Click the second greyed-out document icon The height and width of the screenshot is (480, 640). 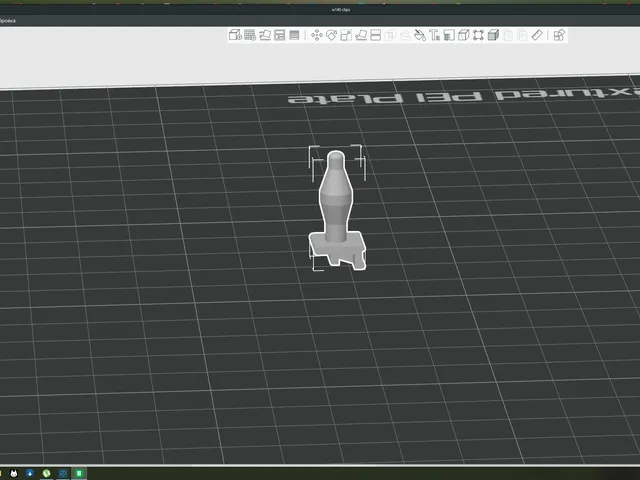(x=522, y=36)
